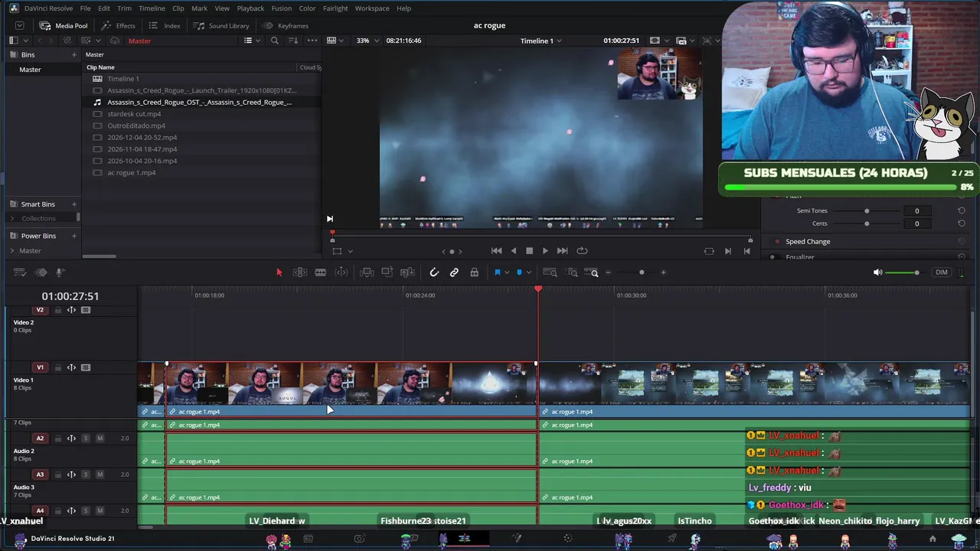This screenshot has width=980, height=551.
Task: Open the Index panel
Action: pos(165,26)
